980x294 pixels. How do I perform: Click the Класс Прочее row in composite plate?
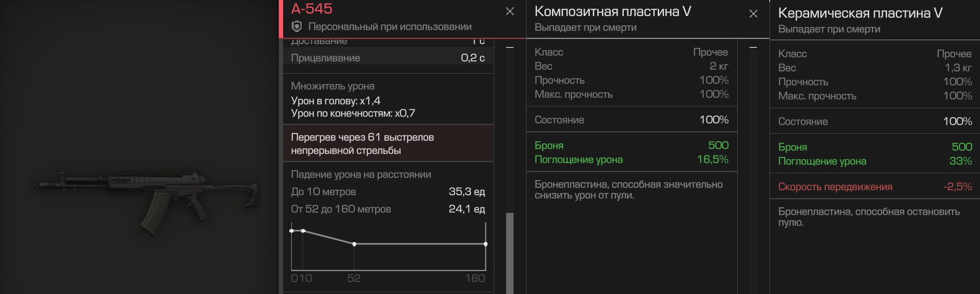pos(631,53)
